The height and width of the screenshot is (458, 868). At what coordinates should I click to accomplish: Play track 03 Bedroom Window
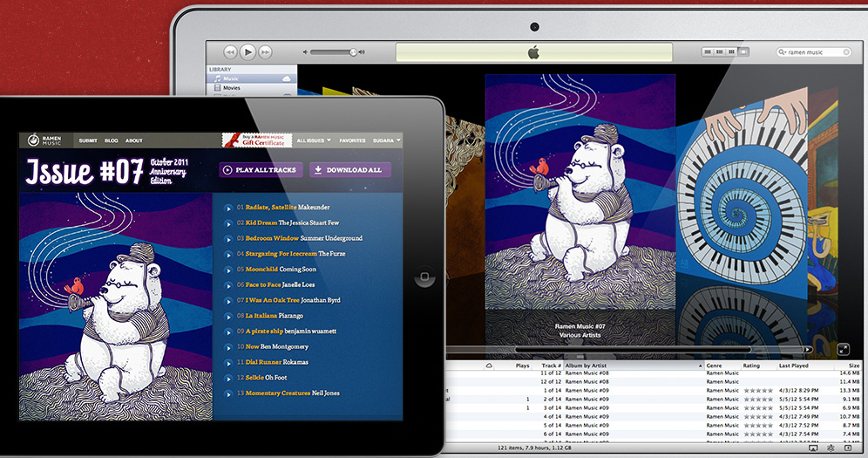228,239
